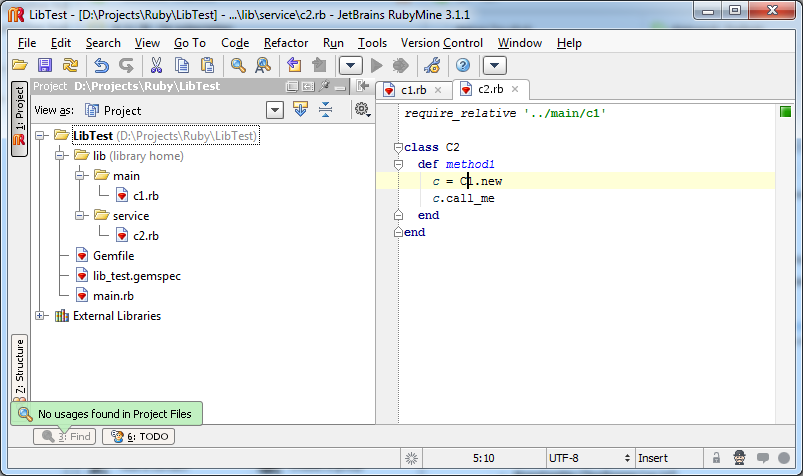The width and height of the screenshot is (803, 476).
Task: Close the c1.rb editor tab
Action: tap(438, 90)
